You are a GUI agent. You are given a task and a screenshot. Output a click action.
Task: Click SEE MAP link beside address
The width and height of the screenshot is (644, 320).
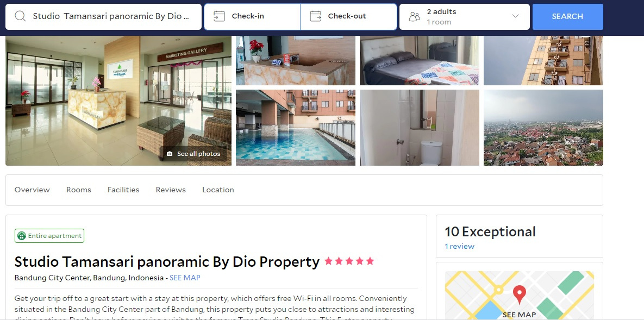(185, 278)
